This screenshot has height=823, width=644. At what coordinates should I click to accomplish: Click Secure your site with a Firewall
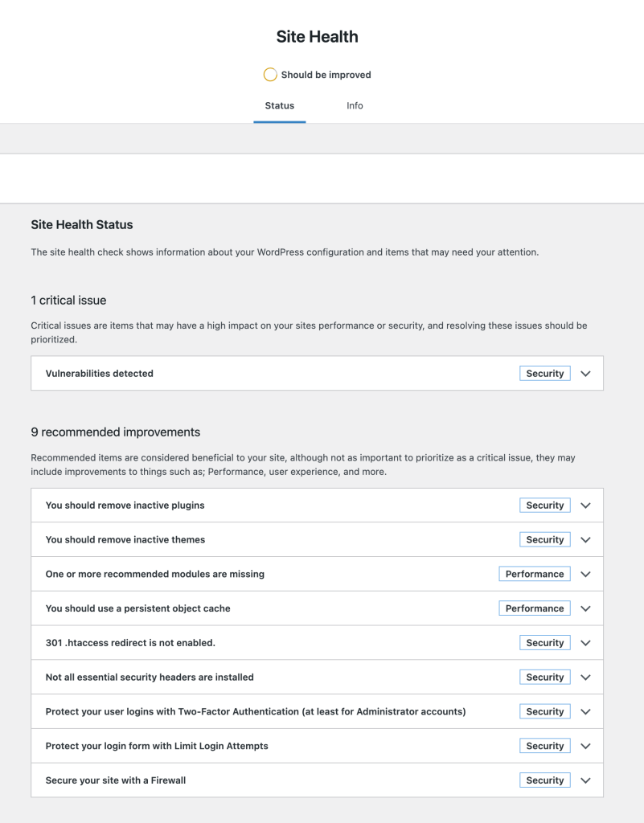pyautogui.click(x=116, y=780)
